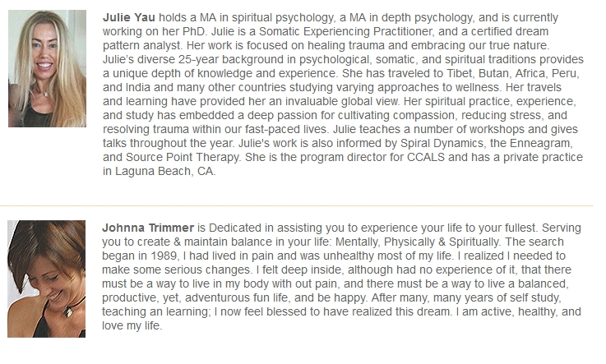Open Johnna Trimmer's profile photo
606x364 pixels.
point(46,279)
